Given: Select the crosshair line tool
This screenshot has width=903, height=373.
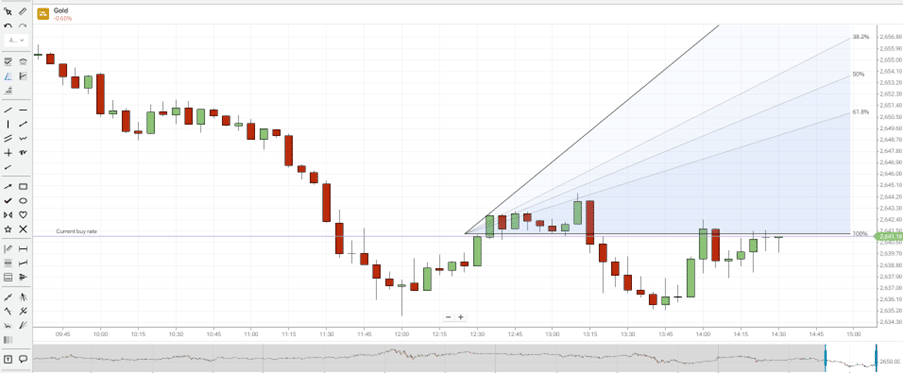Looking at the screenshot, I should coord(8,153).
